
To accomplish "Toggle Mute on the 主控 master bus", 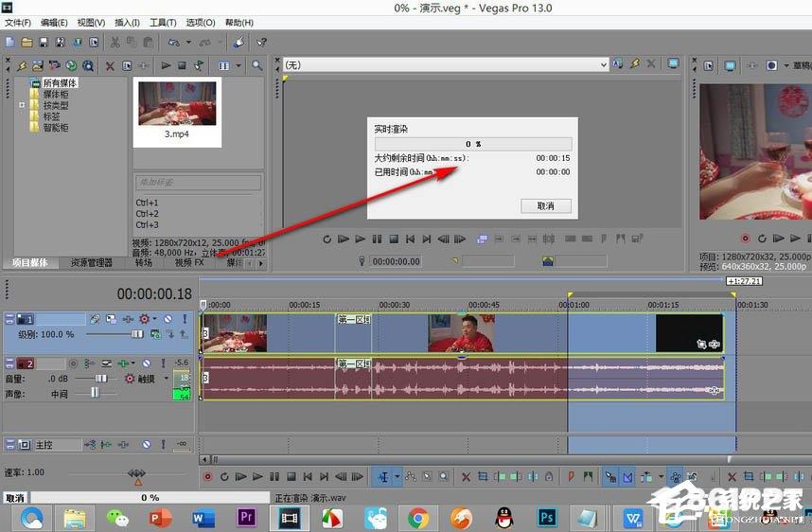I will pyautogui.click(x=147, y=445).
